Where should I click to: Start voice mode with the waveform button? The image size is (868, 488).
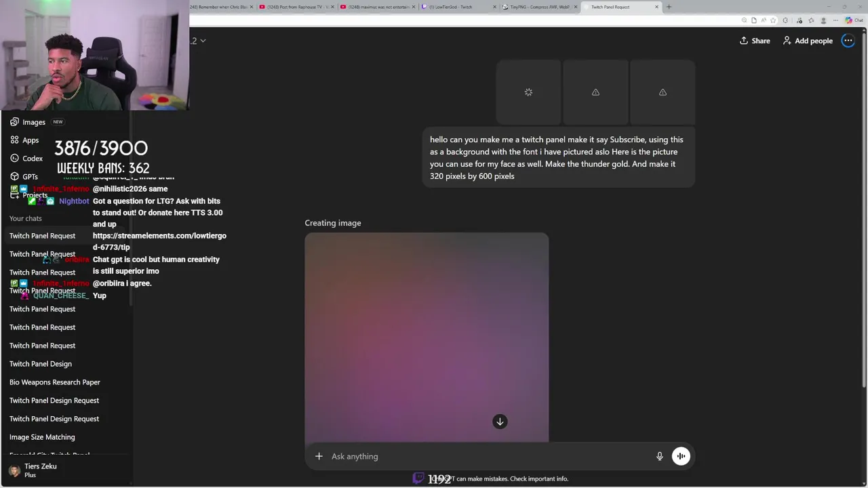(681, 456)
